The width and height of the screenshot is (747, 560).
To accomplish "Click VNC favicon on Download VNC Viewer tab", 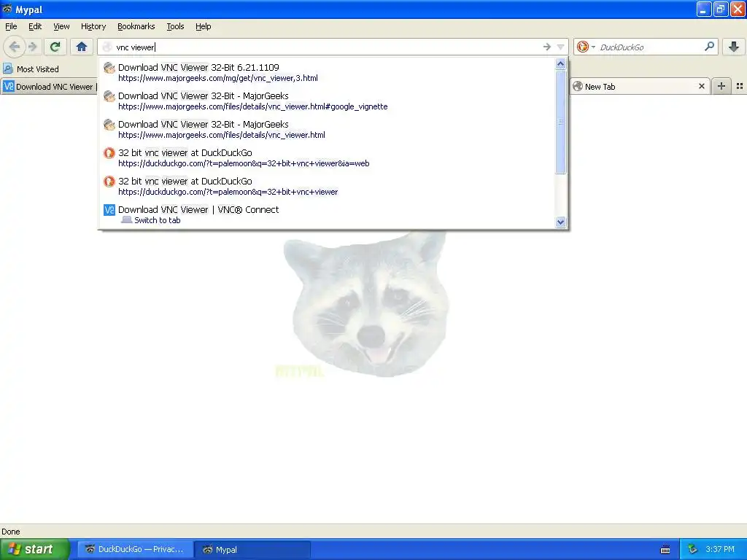I will 9,87.
